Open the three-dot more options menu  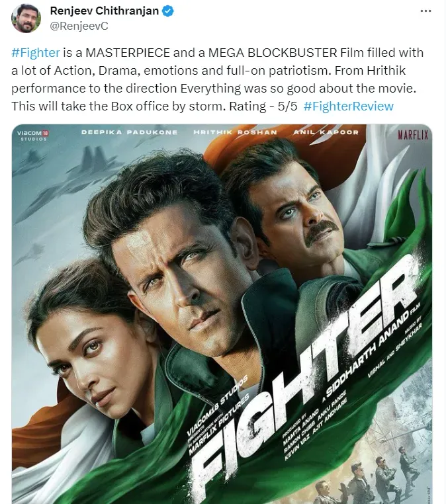click(425, 11)
